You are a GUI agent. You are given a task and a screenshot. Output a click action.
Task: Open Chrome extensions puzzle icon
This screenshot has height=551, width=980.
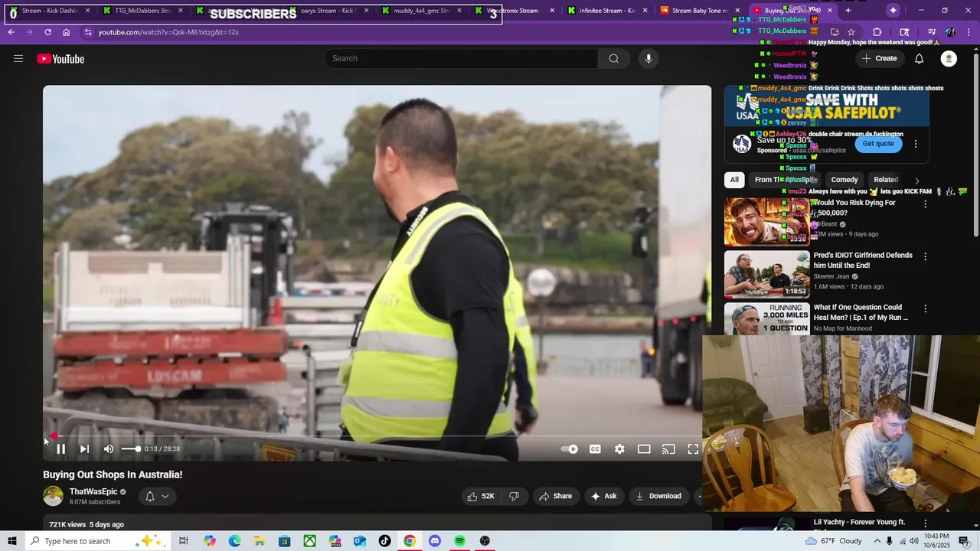pos(877,32)
